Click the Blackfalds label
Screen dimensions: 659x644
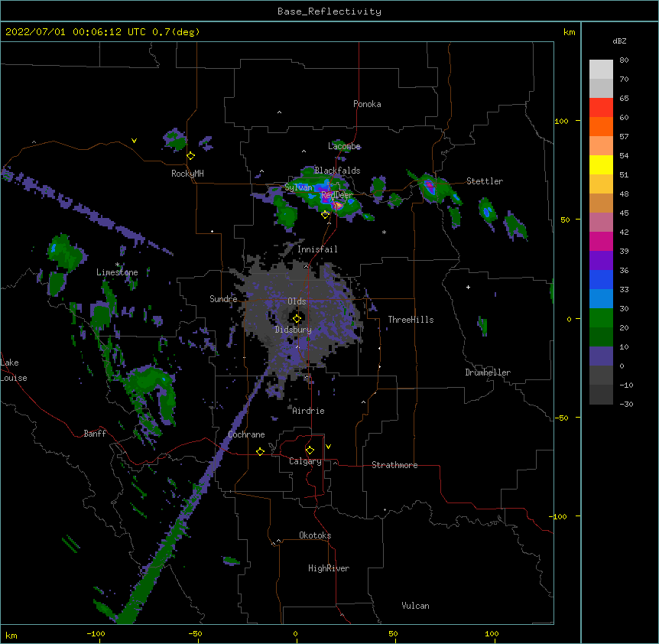point(337,171)
